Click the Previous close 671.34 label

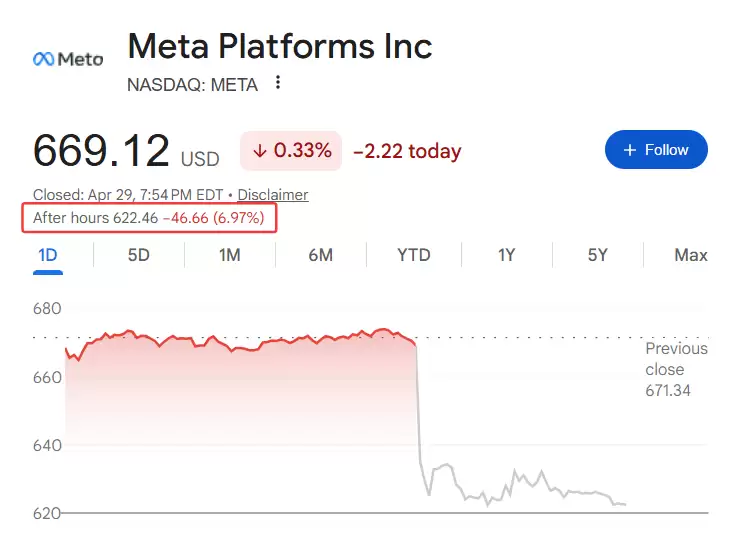click(675, 369)
